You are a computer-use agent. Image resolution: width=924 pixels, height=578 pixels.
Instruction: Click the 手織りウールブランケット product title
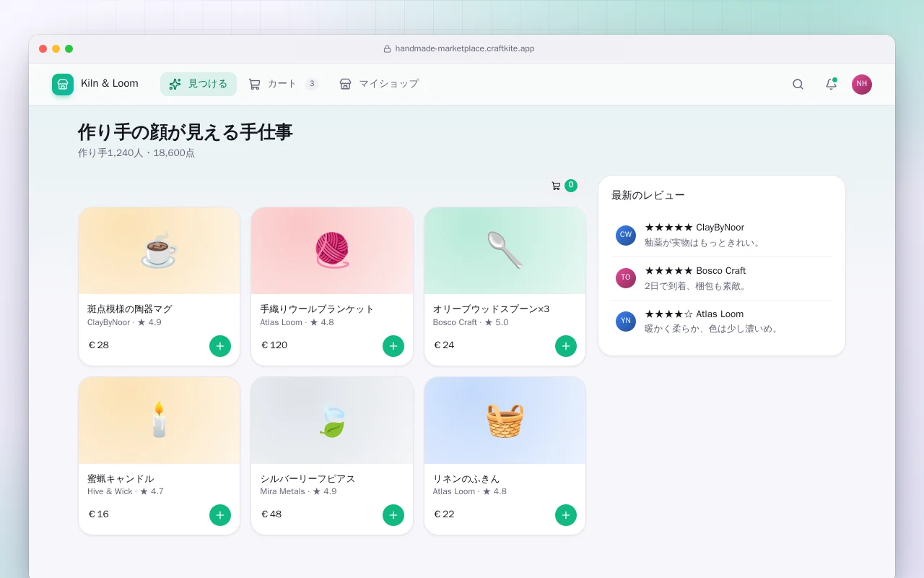click(x=317, y=309)
